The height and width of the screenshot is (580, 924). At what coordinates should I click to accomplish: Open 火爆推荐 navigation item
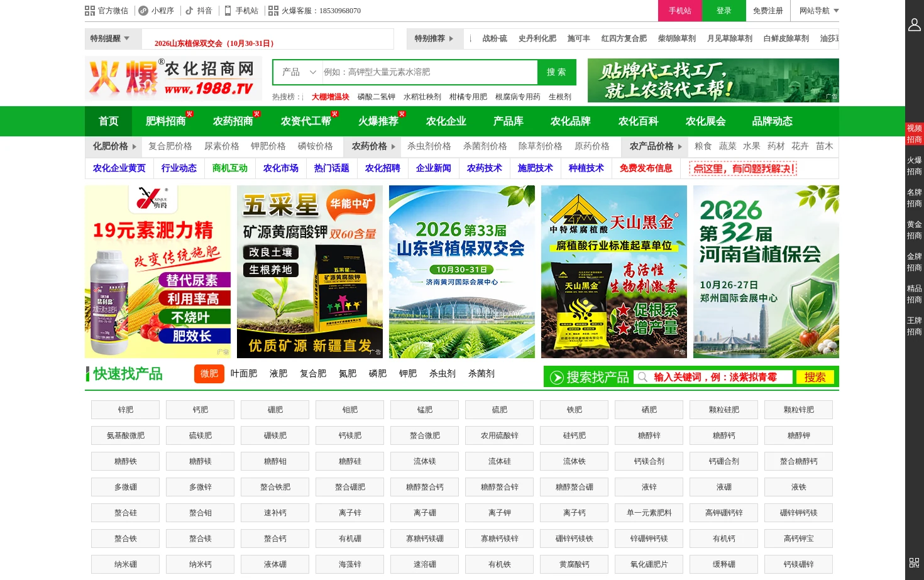point(379,121)
